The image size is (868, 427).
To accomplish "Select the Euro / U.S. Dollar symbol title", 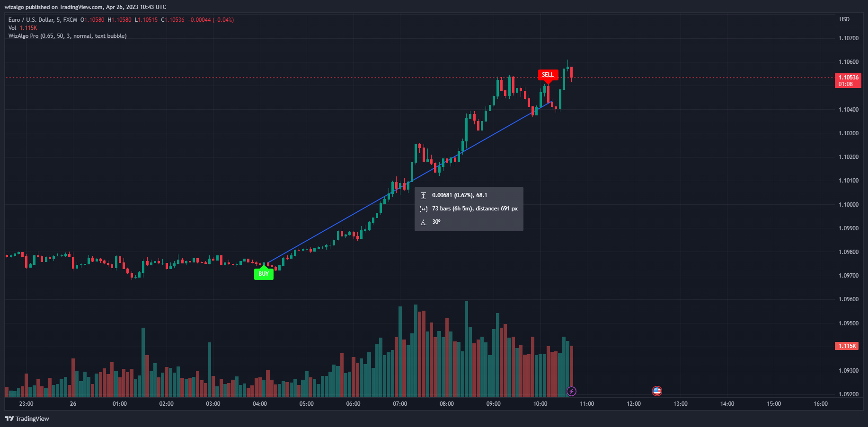I will [43, 20].
